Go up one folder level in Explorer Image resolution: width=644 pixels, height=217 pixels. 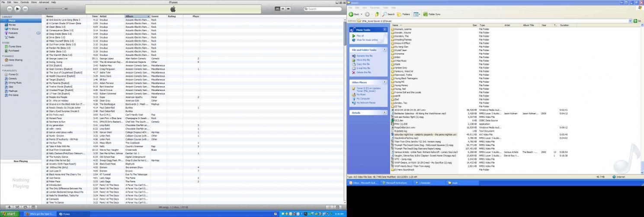tap(377, 14)
